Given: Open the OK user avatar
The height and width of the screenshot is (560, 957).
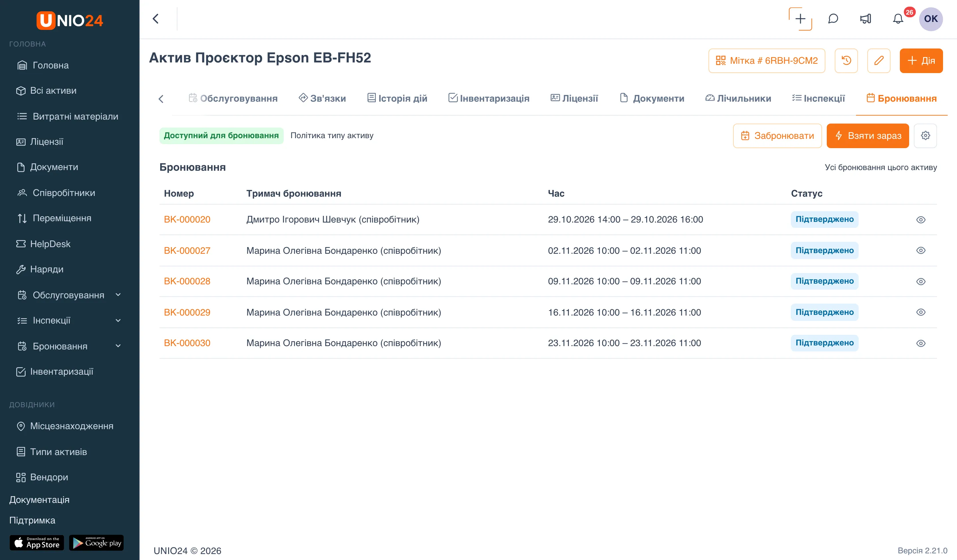Looking at the screenshot, I should pos(931,19).
